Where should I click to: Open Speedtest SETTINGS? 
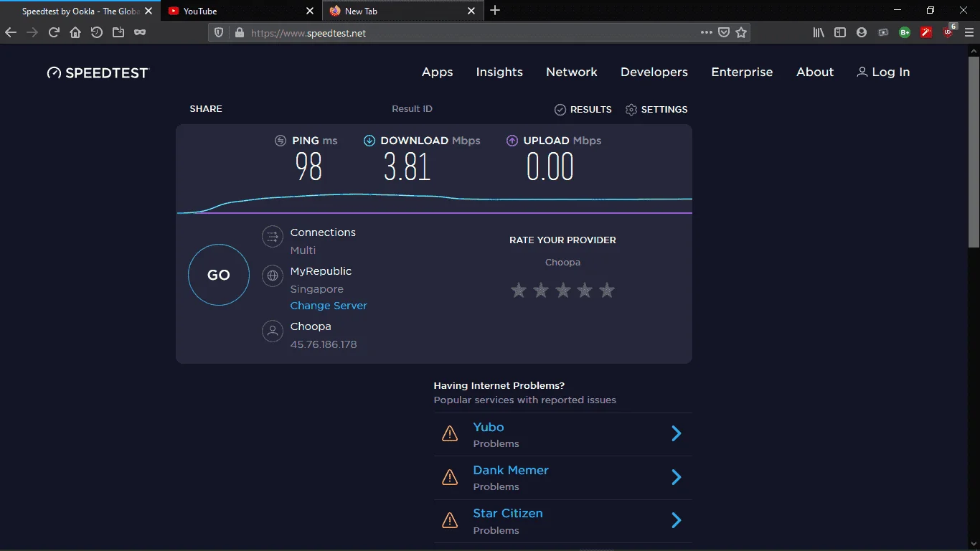coord(656,110)
